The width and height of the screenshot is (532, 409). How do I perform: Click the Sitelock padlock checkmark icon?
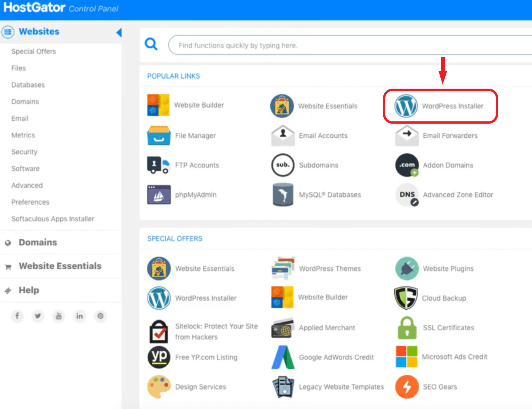coord(159,331)
